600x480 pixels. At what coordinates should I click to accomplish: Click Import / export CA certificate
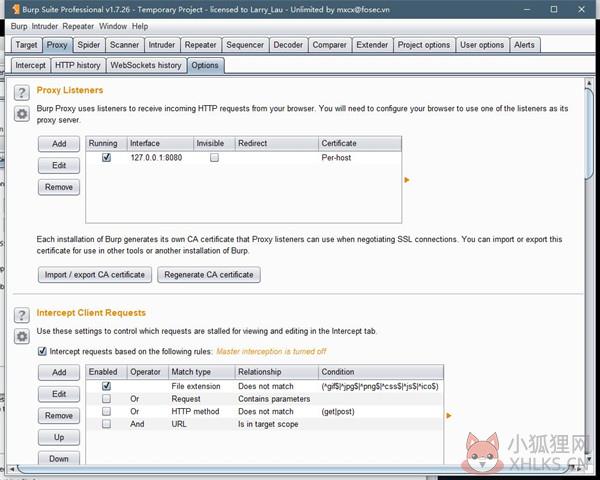(x=95, y=274)
